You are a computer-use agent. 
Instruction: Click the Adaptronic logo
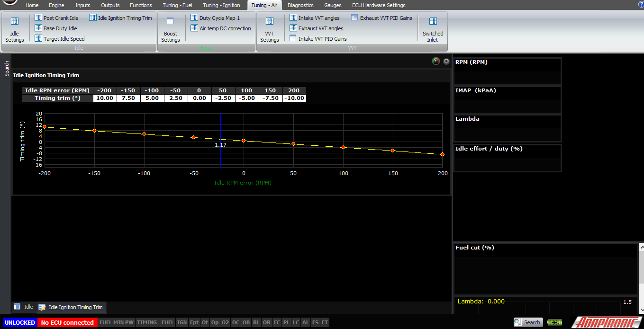coord(606,322)
